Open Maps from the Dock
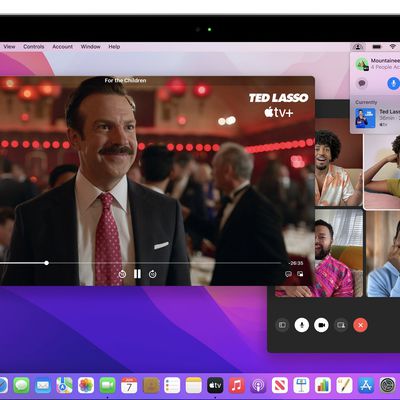Image resolution: width=400 pixels, height=400 pixels. [64, 386]
